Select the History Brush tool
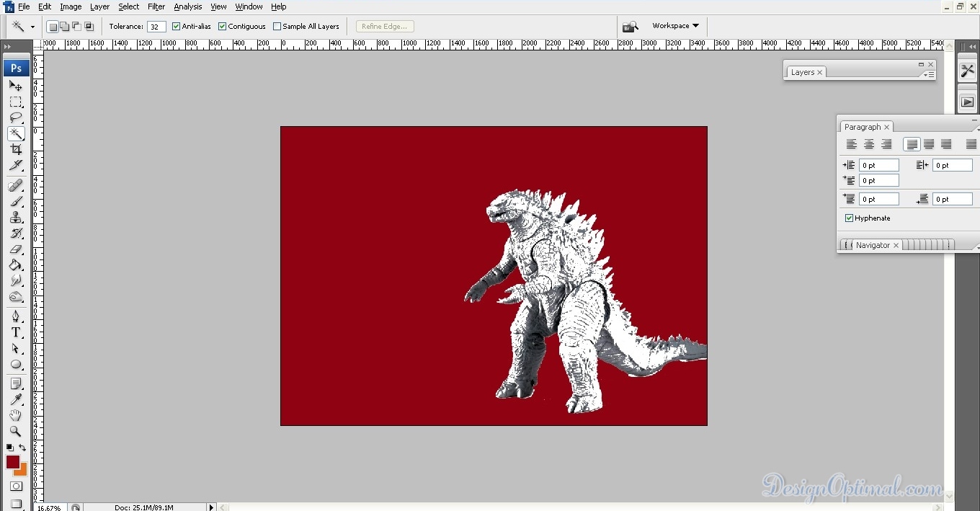Viewport: 980px width, 511px height. point(16,234)
